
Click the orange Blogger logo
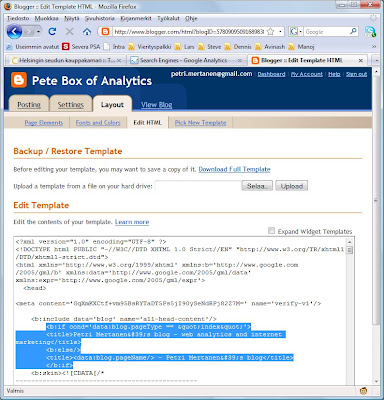(19, 80)
